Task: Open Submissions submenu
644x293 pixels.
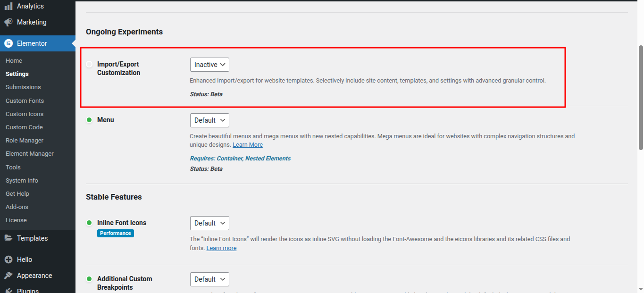Action: point(23,87)
